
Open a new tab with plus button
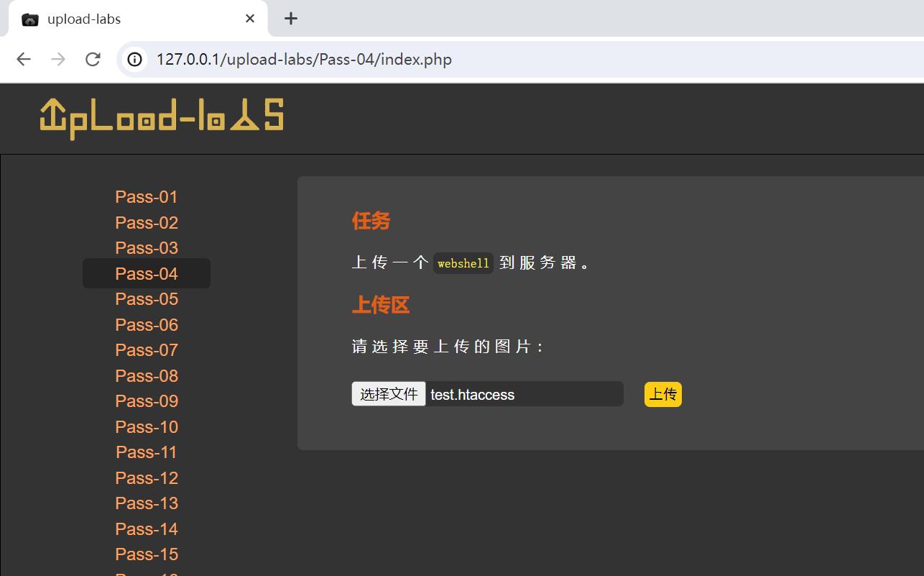tap(291, 19)
